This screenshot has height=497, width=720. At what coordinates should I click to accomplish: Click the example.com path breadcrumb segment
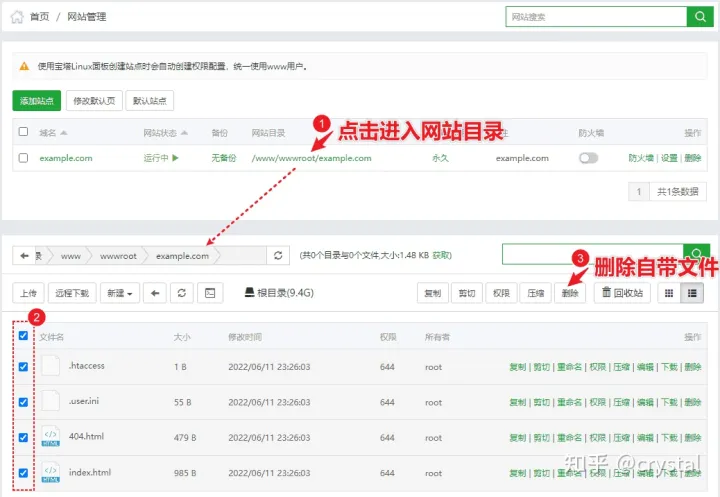182,256
